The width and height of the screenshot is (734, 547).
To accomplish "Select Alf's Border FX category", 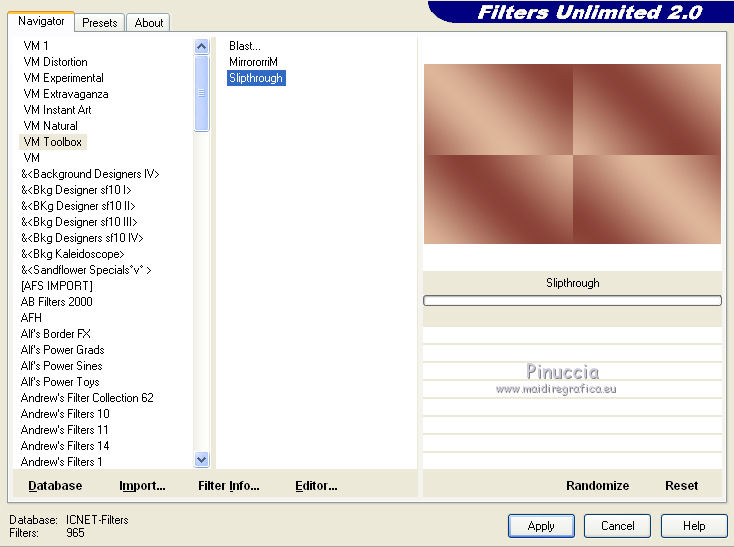I will tap(55, 334).
